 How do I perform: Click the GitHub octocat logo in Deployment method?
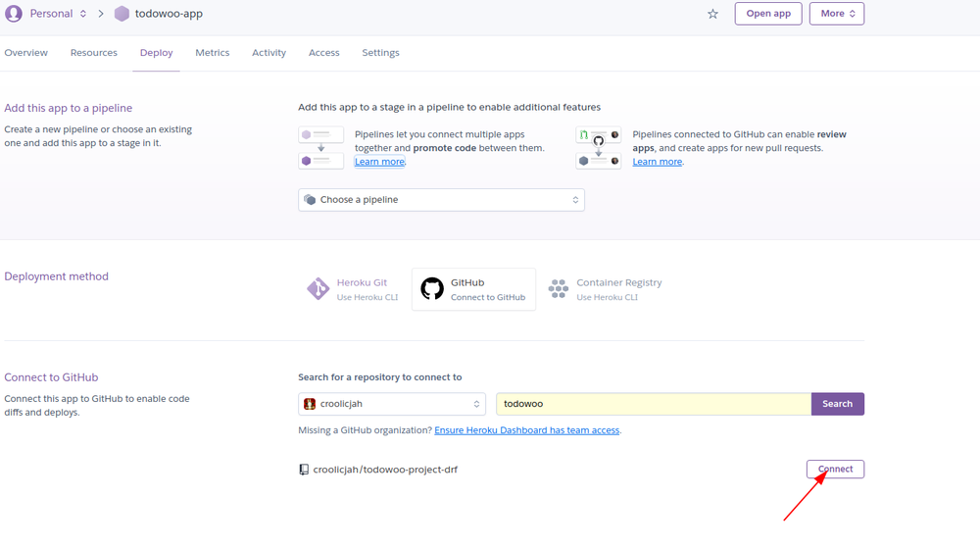click(x=432, y=288)
